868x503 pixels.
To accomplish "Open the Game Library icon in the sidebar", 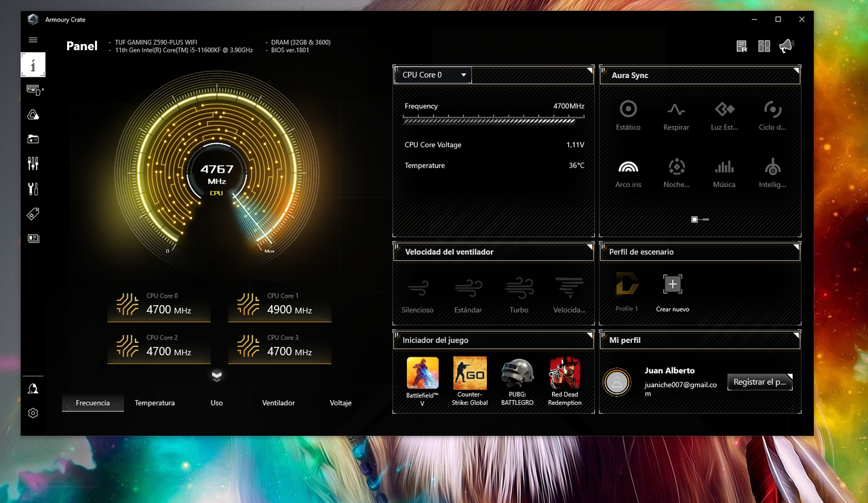I will click(x=33, y=139).
